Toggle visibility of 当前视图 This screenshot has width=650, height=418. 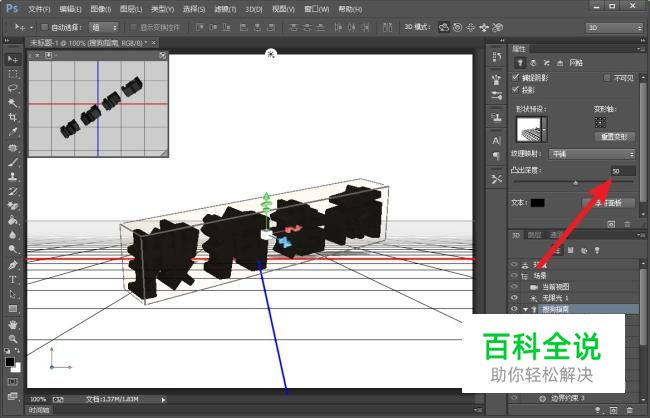tap(514, 287)
